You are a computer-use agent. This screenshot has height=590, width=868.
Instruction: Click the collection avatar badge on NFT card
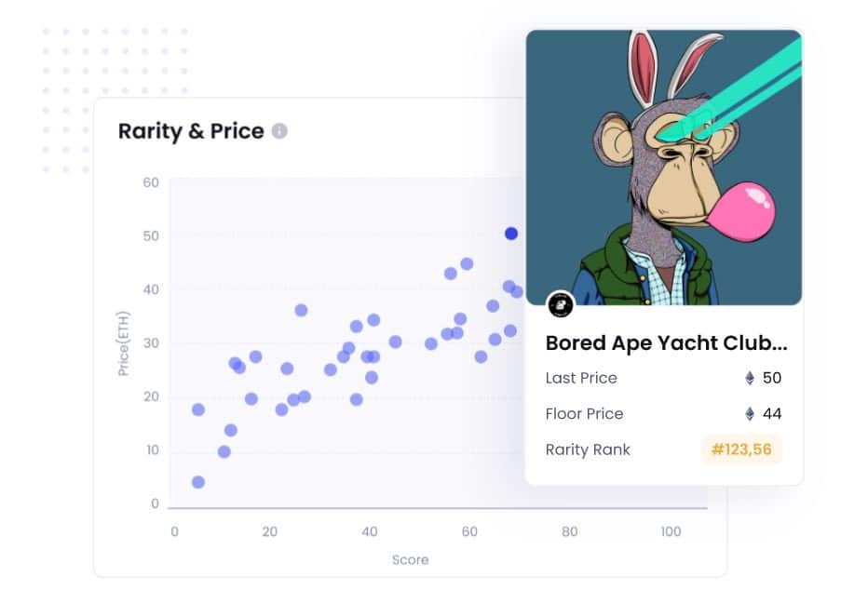click(x=561, y=304)
